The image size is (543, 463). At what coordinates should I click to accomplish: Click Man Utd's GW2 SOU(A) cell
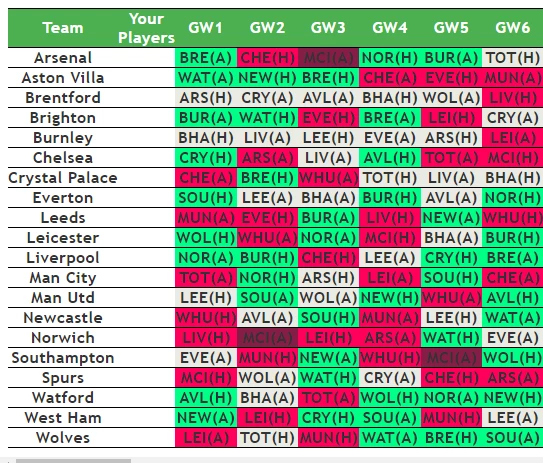267,298
